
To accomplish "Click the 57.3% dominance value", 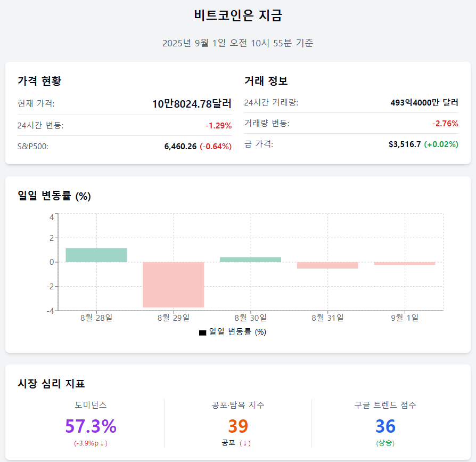I will point(91,426).
